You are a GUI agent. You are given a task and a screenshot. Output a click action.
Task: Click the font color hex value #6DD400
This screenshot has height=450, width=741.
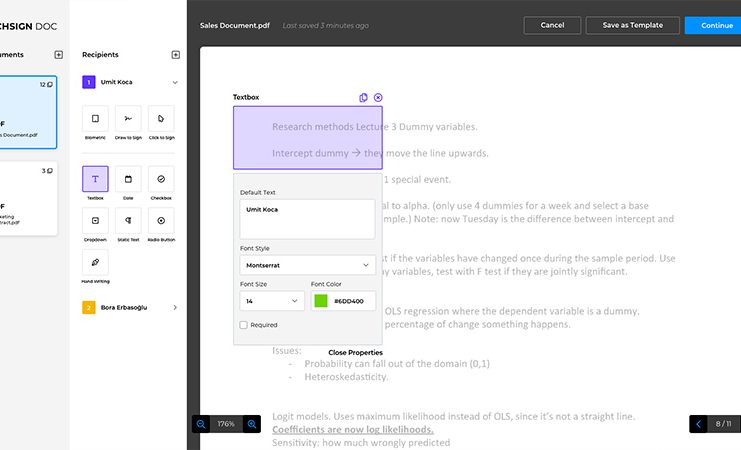click(349, 301)
